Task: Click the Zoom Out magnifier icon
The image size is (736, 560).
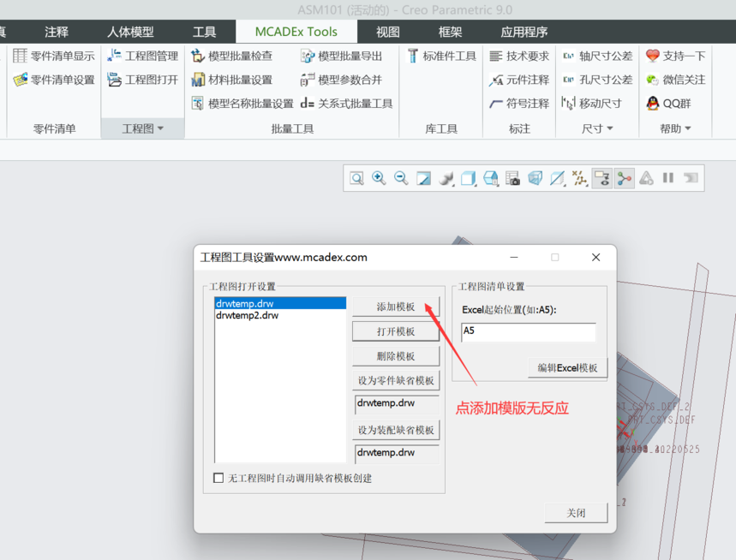Action: click(401, 178)
